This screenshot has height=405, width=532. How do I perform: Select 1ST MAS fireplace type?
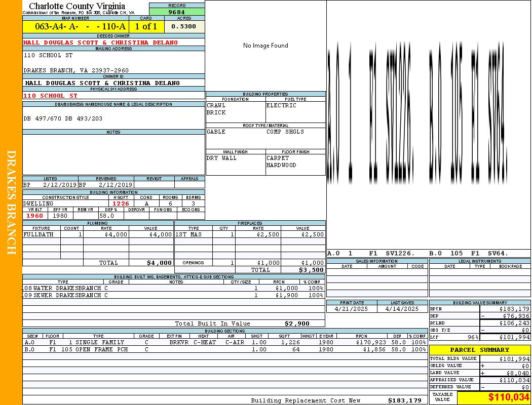click(188, 234)
